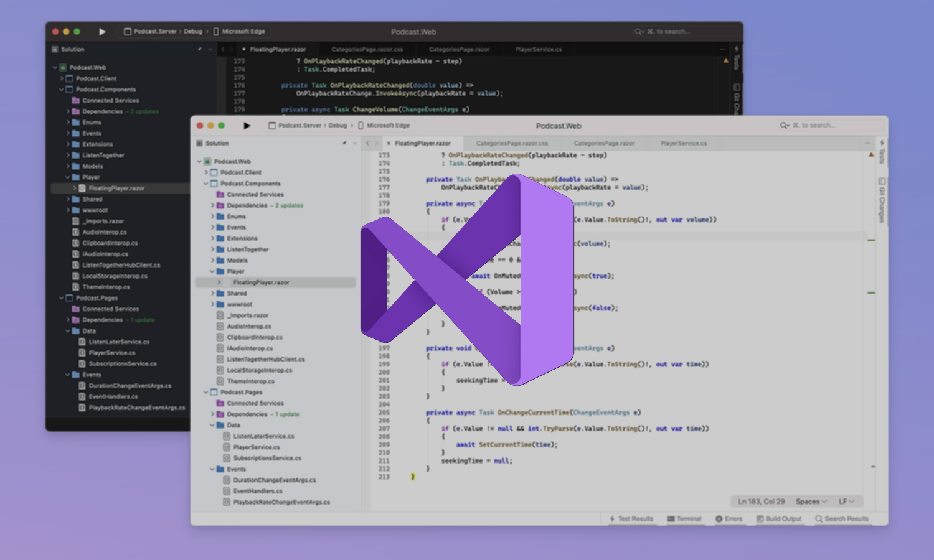View the Build Output panel
This screenshot has height=560, width=934.
pos(779,518)
